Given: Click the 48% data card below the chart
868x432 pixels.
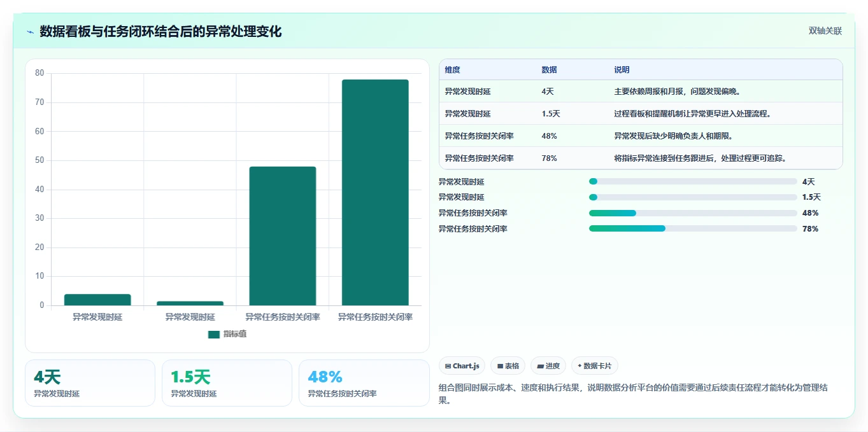Looking at the screenshot, I should [x=364, y=383].
